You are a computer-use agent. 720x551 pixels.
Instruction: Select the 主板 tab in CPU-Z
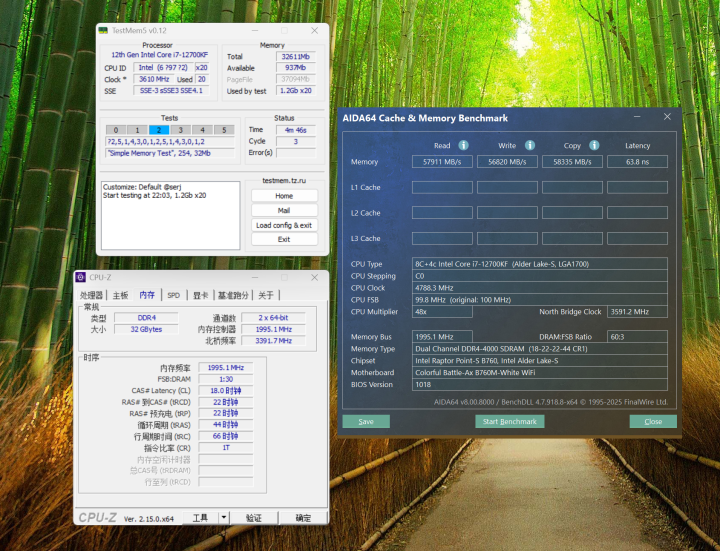[x=120, y=295]
